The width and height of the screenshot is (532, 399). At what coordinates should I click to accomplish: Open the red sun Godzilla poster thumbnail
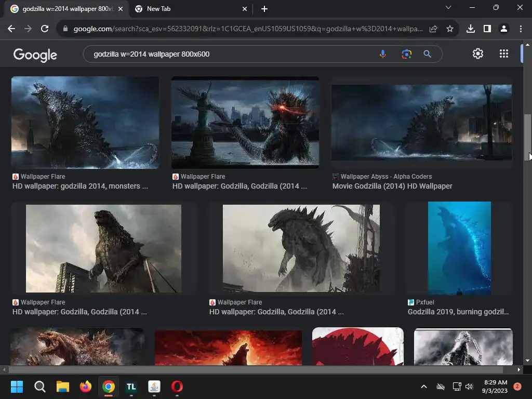pos(357,347)
